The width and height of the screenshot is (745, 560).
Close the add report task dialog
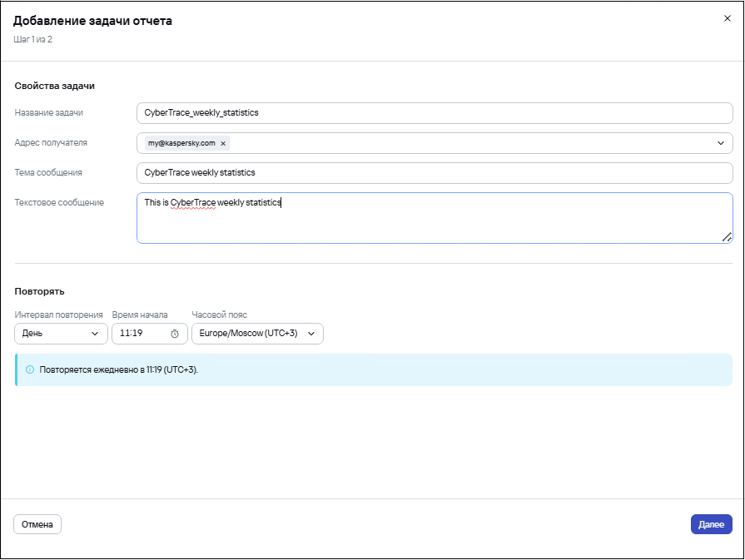[x=727, y=18]
